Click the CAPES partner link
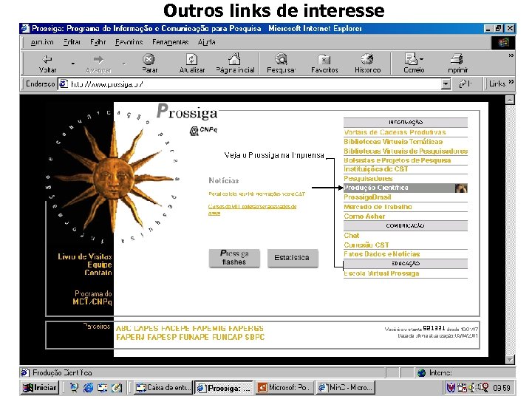This screenshot has height=399, width=532. 146,328
